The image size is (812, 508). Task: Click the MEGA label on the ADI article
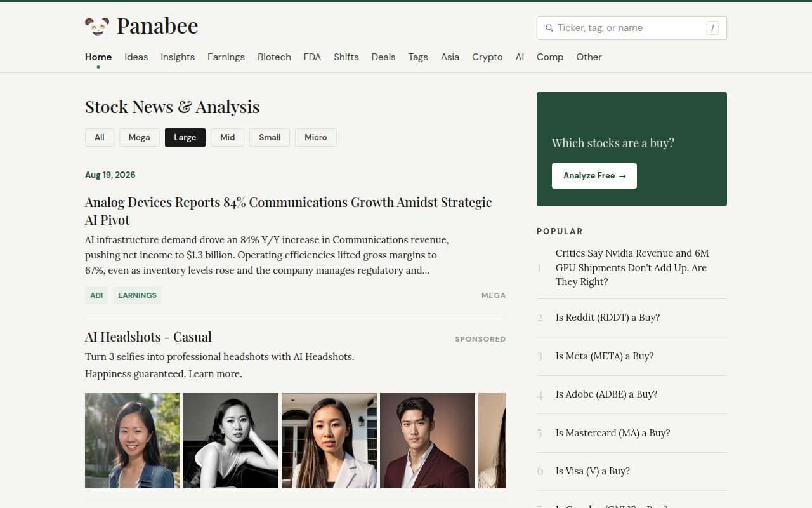(494, 295)
